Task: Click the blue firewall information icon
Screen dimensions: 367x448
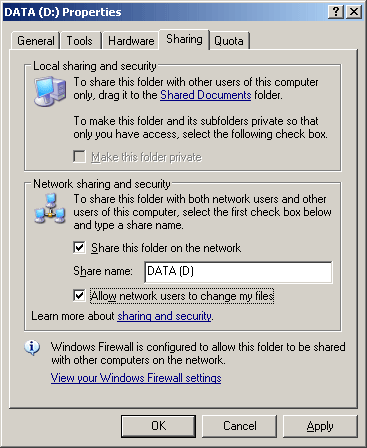Action: (x=32, y=348)
